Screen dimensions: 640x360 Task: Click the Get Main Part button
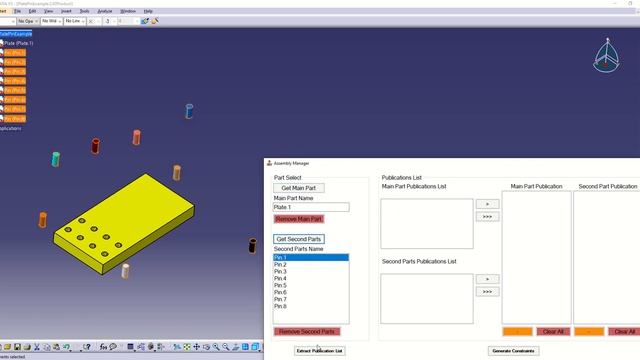pyautogui.click(x=299, y=188)
